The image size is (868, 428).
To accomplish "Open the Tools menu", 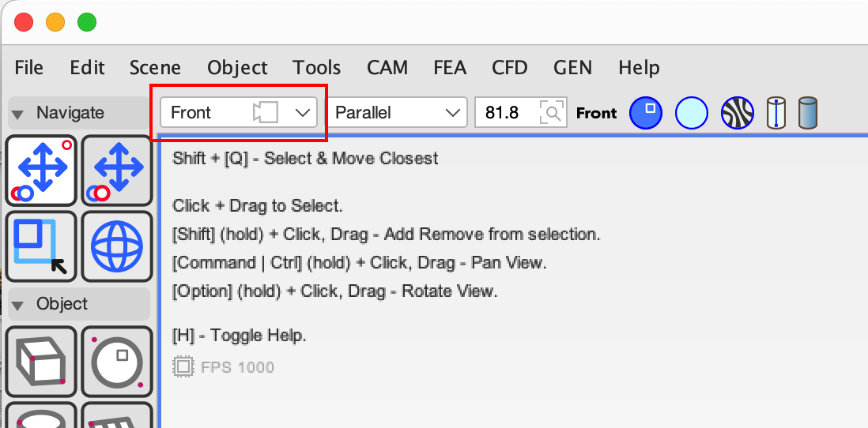I will coord(316,68).
